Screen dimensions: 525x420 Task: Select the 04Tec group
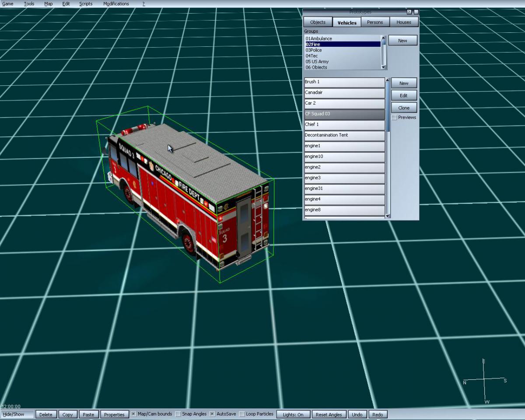click(343, 56)
